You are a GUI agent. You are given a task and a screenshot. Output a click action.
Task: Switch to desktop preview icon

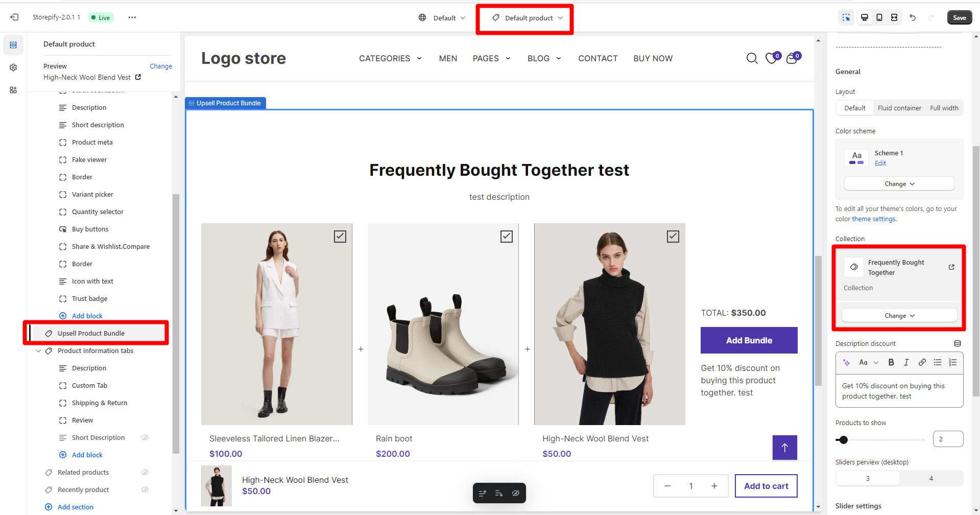(x=865, y=17)
